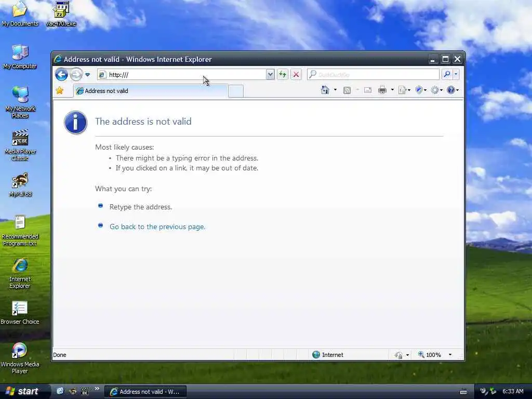Expand the Print dropdown arrow
Viewport: 532px width, 399px height.
(x=393, y=90)
